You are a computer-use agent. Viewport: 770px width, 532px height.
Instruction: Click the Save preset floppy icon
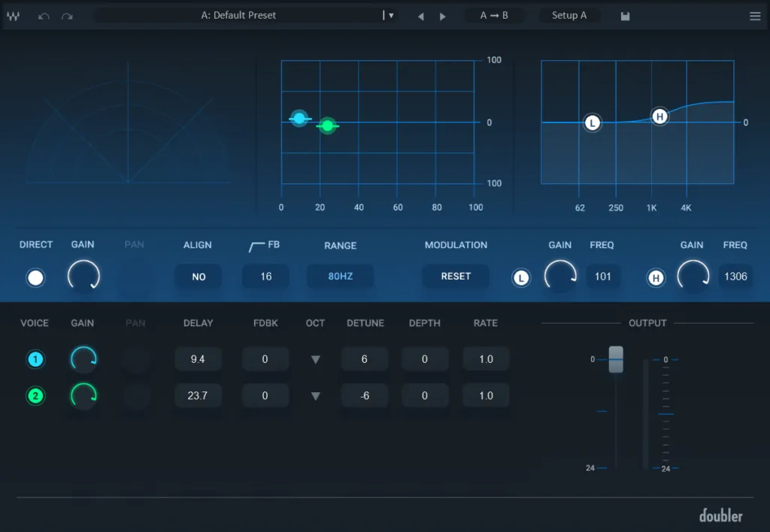pyautogui.click(x=625, y=15)
